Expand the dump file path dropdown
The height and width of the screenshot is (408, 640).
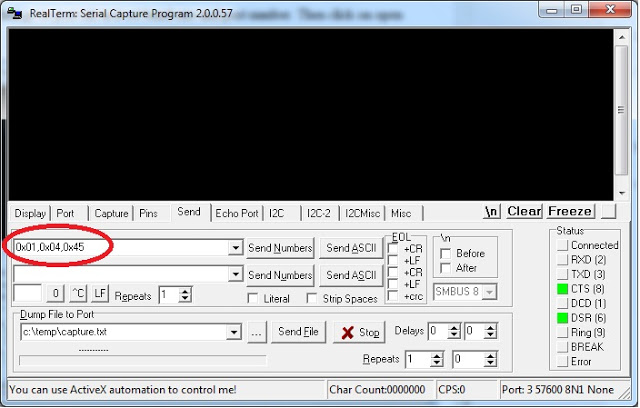236,332
